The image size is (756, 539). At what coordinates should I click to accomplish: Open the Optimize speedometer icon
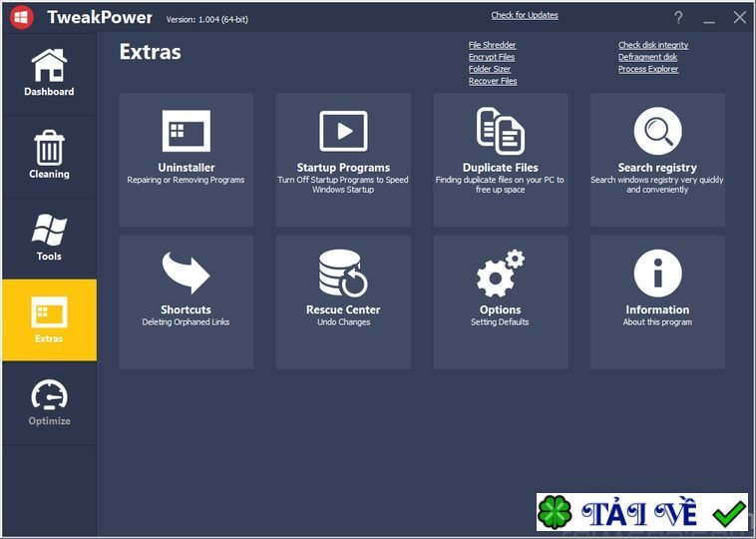coord(49,394)
